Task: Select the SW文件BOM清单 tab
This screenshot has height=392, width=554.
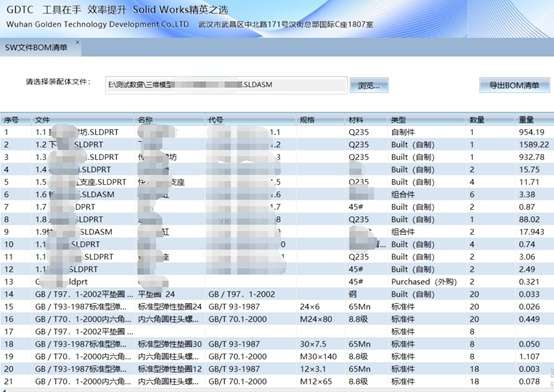Action: 36,48
